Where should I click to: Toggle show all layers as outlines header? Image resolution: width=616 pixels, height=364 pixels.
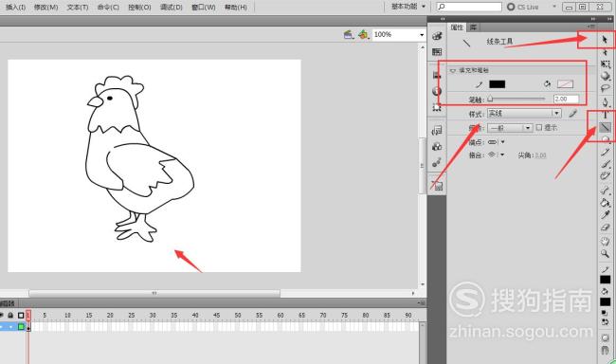point(21,316)
